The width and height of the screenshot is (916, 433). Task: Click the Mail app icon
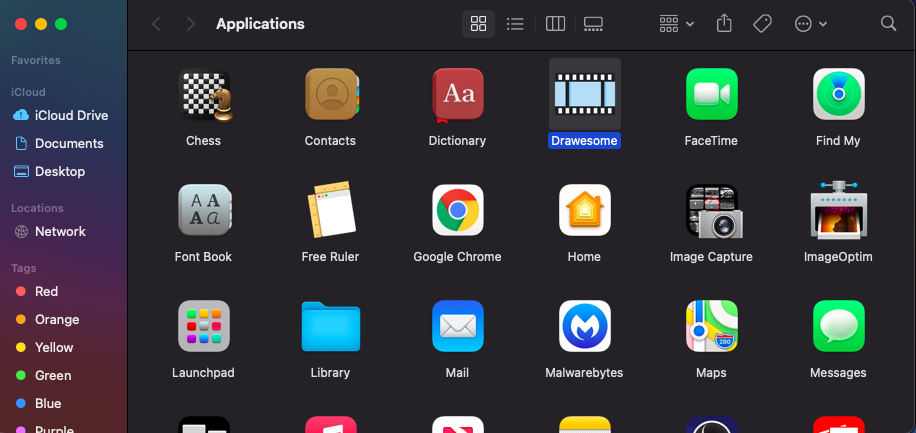click(x=457, y=325)
